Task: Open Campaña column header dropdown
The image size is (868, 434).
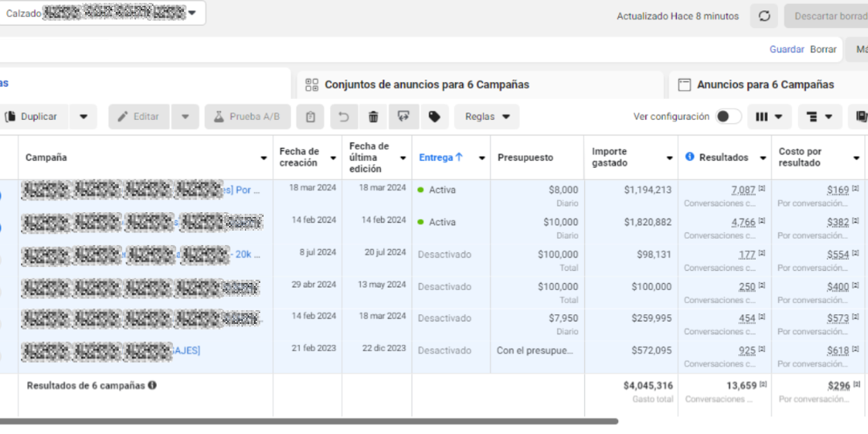Action: 264,158
